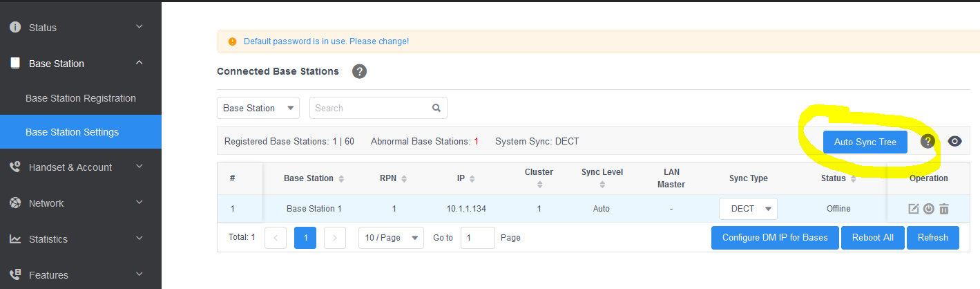Select page 1 in pagination
The width and height of the screenshot is (980, 289).
pyautogui.click(x=305, y=237)
